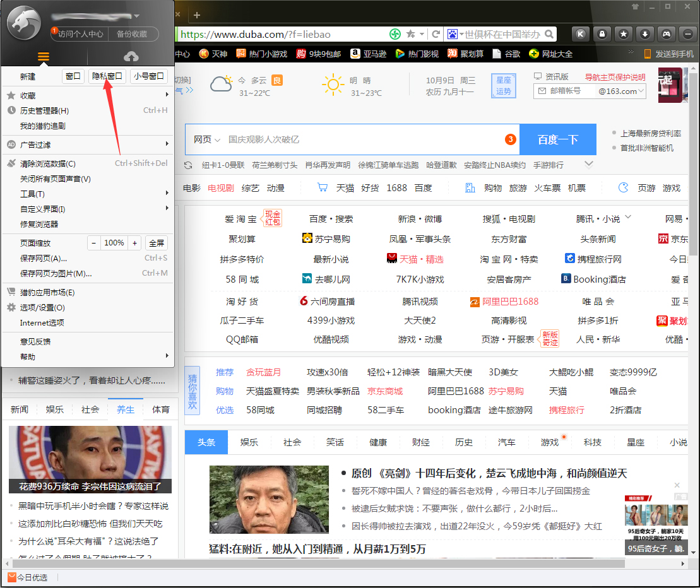Switch to the 娱乐 headlines tab
The image size is (700, 588).
point(248,442)
